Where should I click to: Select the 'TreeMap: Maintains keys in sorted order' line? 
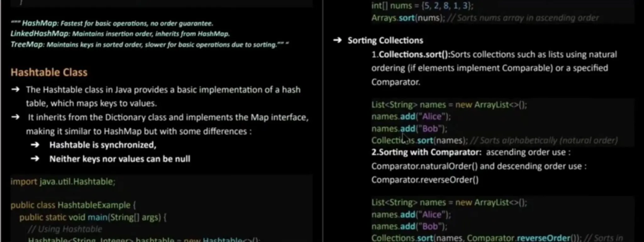150,44
